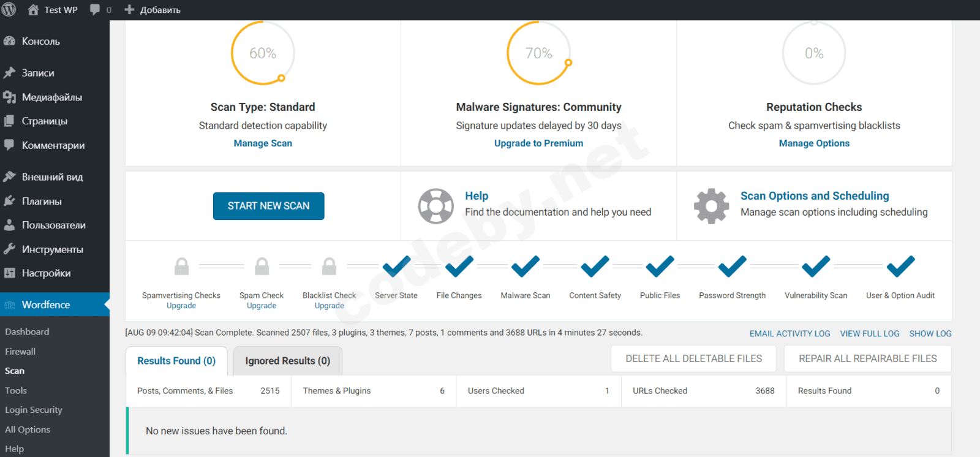Open the comments bubble icon in admin bar

coord(95,10)
